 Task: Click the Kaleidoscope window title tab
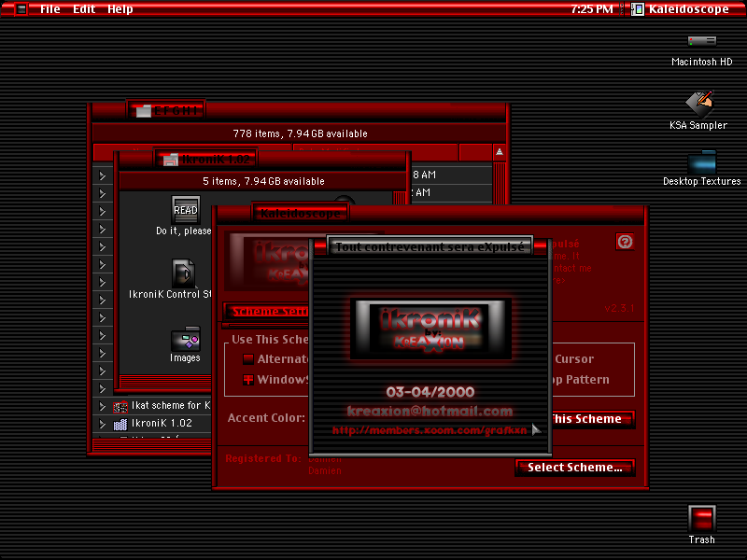[x=300, y=214]
